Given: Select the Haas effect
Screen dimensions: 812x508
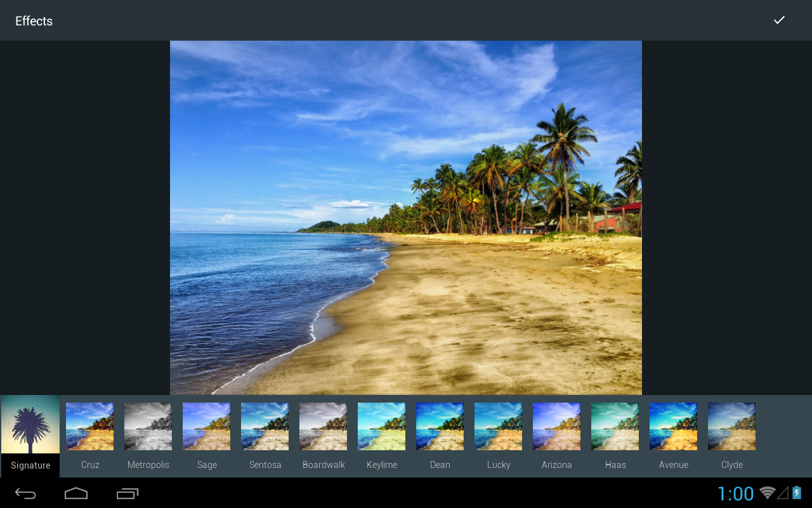Looking at the screenshot, I should (615, 426).
